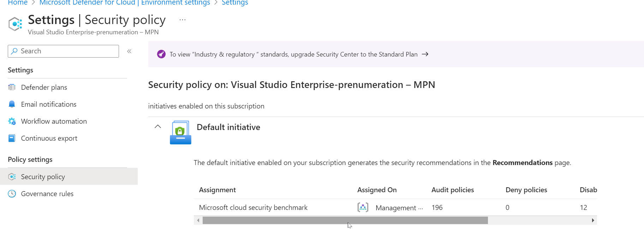
Task: Open the Microsoft cloud security benchmark assignment
Action: click(253, 207)
